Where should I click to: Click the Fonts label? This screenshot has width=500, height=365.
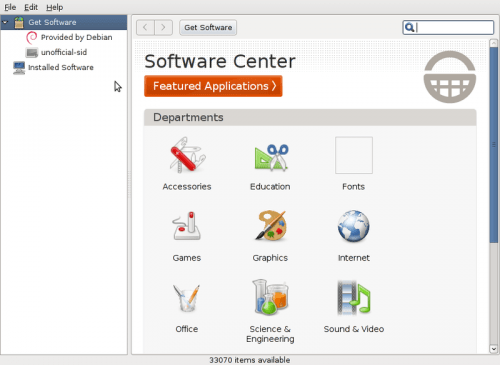354,187
